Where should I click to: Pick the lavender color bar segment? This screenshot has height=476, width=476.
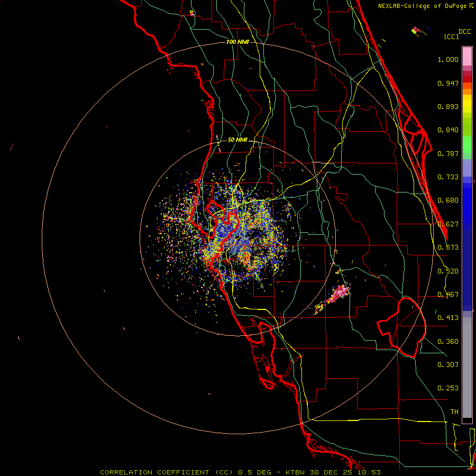pos(467,168)
